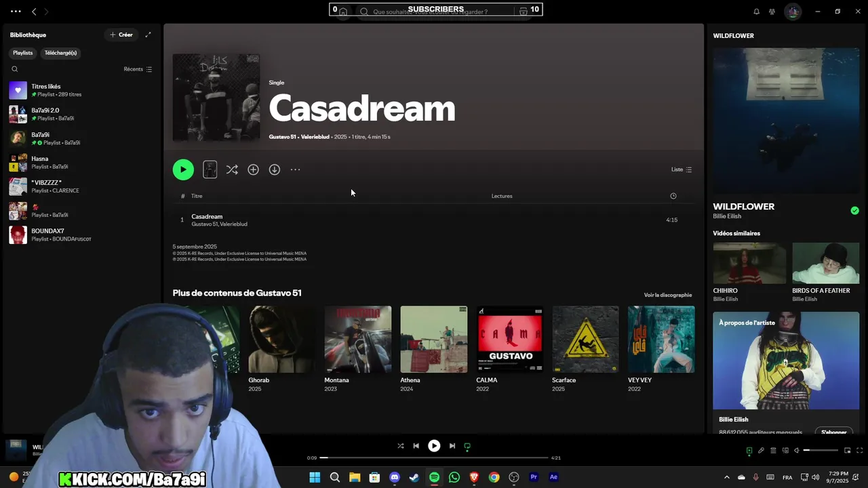The height and width of the screenshot is (488, 868).
Task: Open the Ba7a9i 2.0 playlist
Action: click(80, 114)
